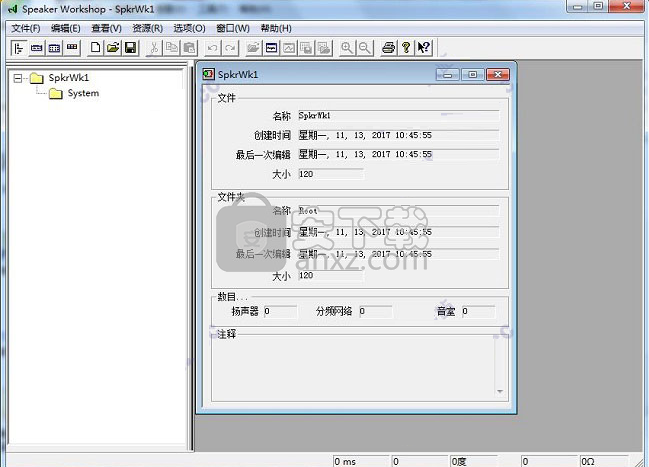Screen dimensions: 649x467
Task: Click the file 名称 field showing SpkrWk1
Action: [398, 116]
